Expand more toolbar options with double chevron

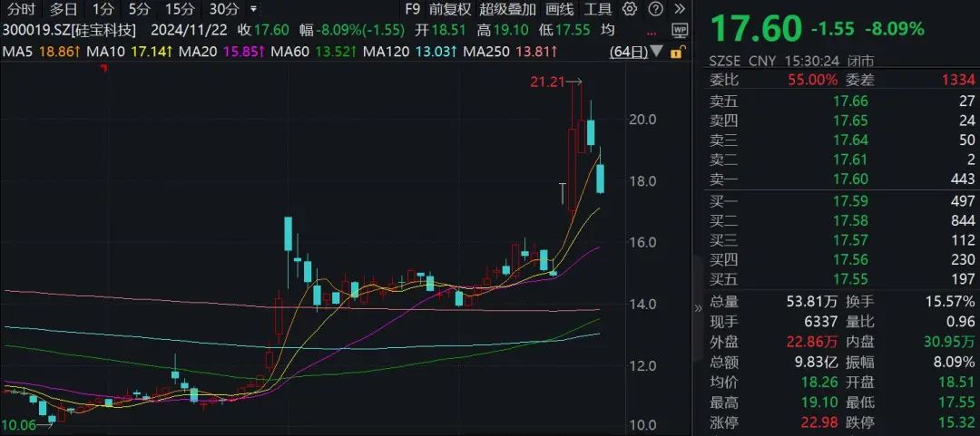point(680,9)
